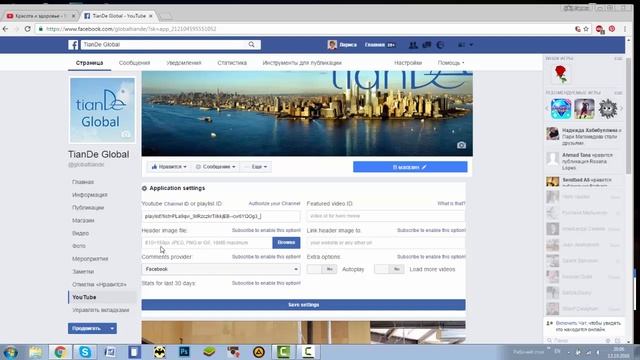
Task: Click the red rose game icon
Action: [561, 74]
